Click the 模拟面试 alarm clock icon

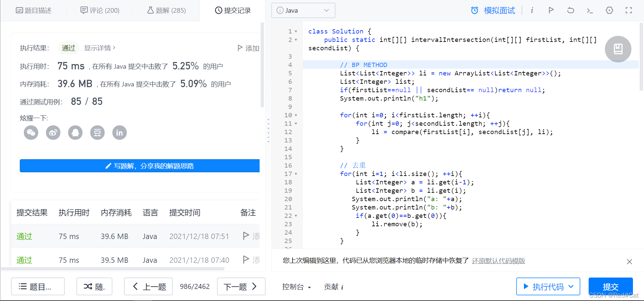pos(475,10)
